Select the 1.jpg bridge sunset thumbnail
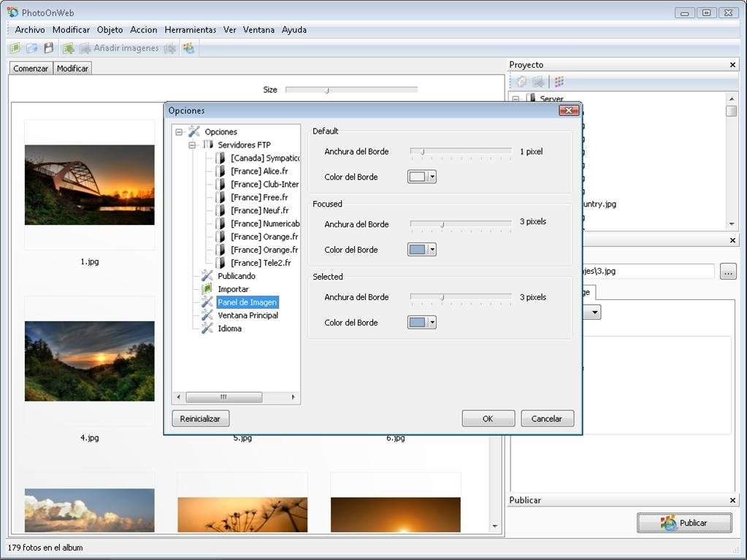The height and width of the screenshot is (560, 747). (x=90, y=185)
